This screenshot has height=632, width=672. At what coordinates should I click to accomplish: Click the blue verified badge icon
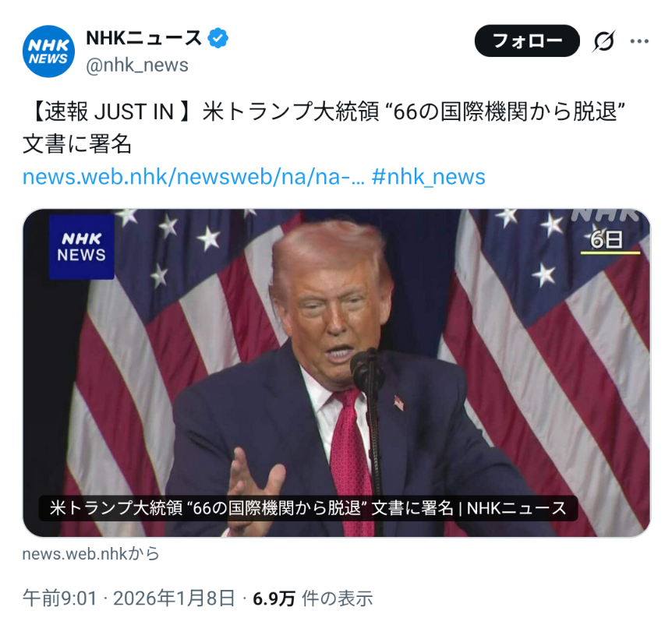218,38
